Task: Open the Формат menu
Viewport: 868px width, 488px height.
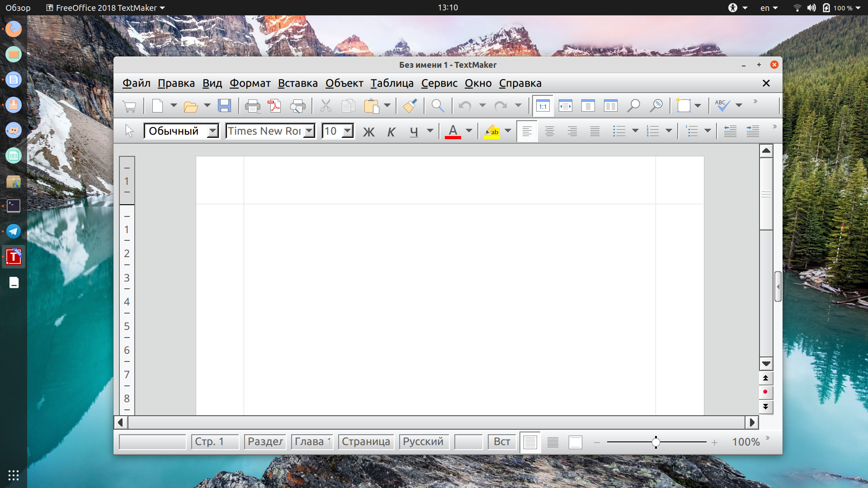Action: click(x=250, y=83)
